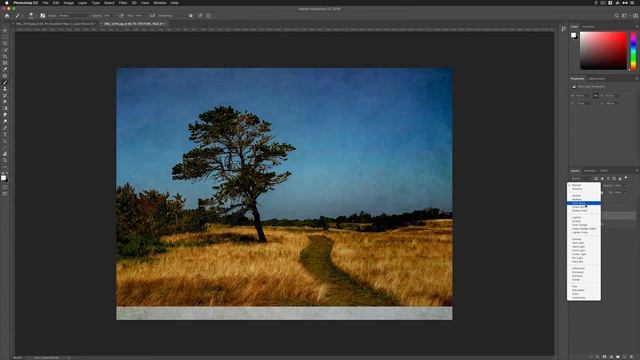The width and height of the screenshot is (640, 360).
Task: Switch to the first document tab
Action: tap(55, 24)
